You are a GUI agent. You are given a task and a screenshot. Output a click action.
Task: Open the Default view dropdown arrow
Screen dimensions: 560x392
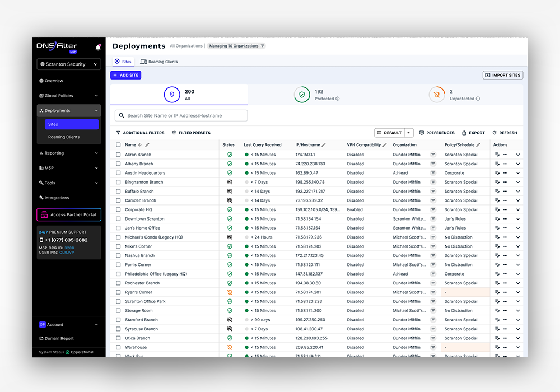click(409, 133)
